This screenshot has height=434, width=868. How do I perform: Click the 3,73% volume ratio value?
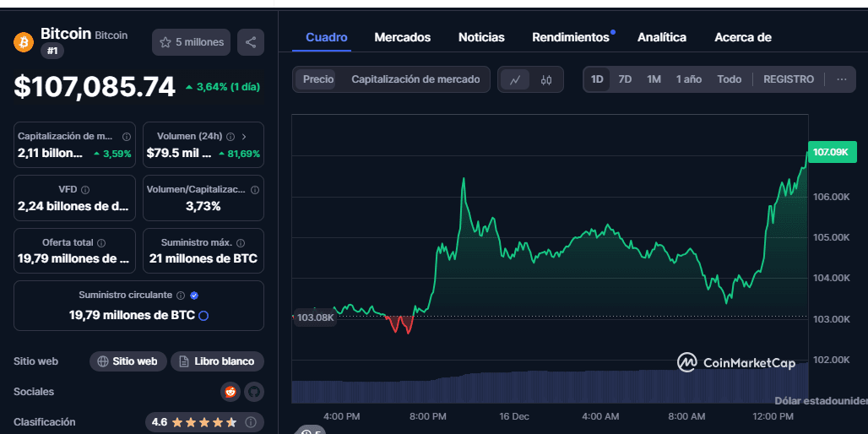tap(203, 207)
